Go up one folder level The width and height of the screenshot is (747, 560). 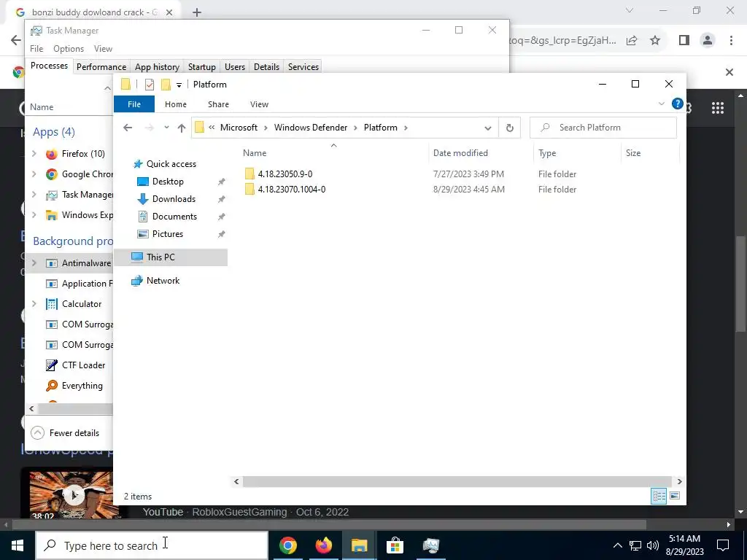click(x=181, y=128)
